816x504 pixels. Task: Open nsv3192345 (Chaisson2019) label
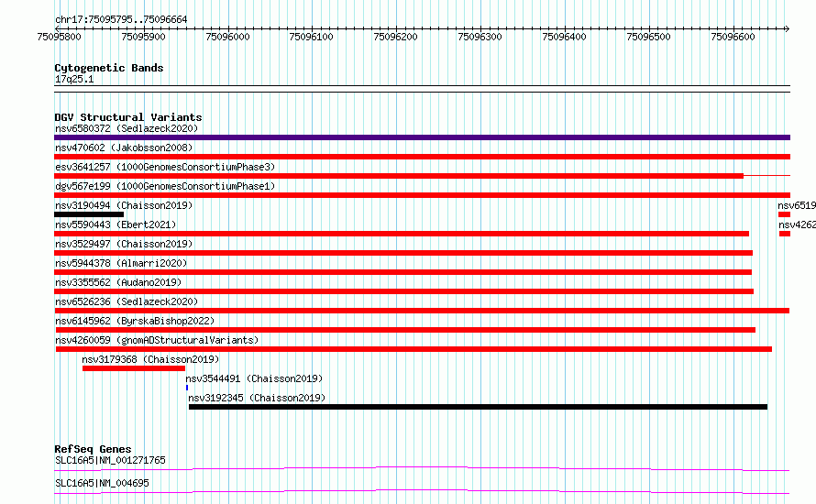pos(257,398)
